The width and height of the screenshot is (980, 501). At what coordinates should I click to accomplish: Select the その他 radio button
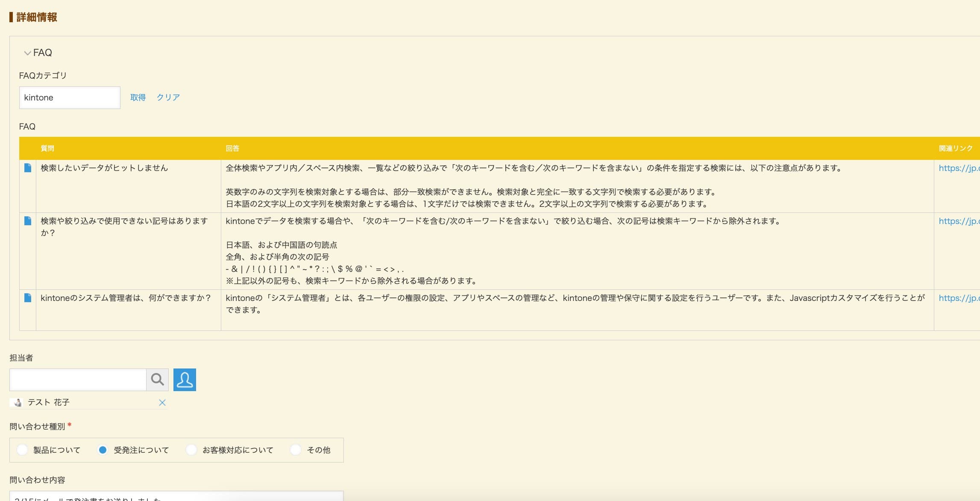click(296, 450)
